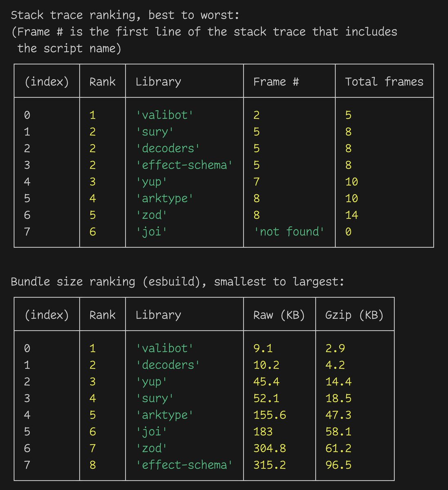Click 'joi' in the bundle size table

pos(152,432)
